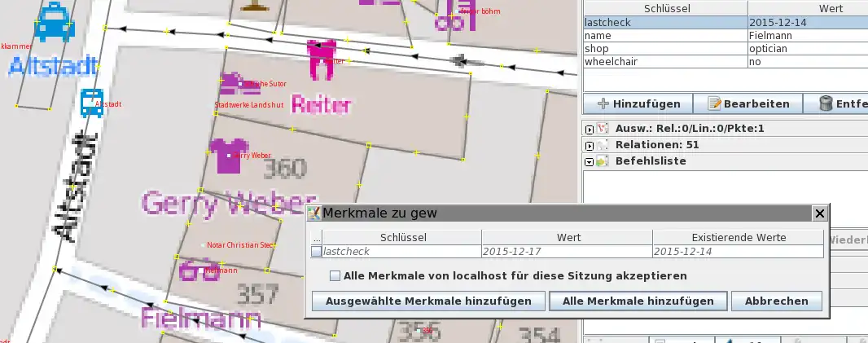Click the Befehlsliste panel icon
The width and height of the screenshot is (868, 343).
click(603, 161)
